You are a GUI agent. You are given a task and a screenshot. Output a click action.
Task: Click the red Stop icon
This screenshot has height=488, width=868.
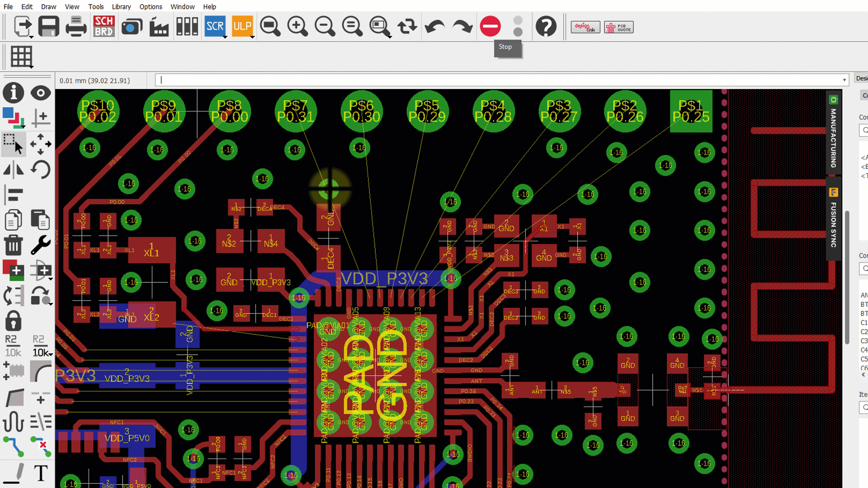point(491,27)
